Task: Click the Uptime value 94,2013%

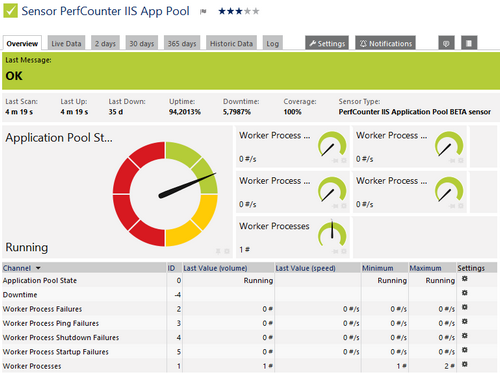Action: 185,112
